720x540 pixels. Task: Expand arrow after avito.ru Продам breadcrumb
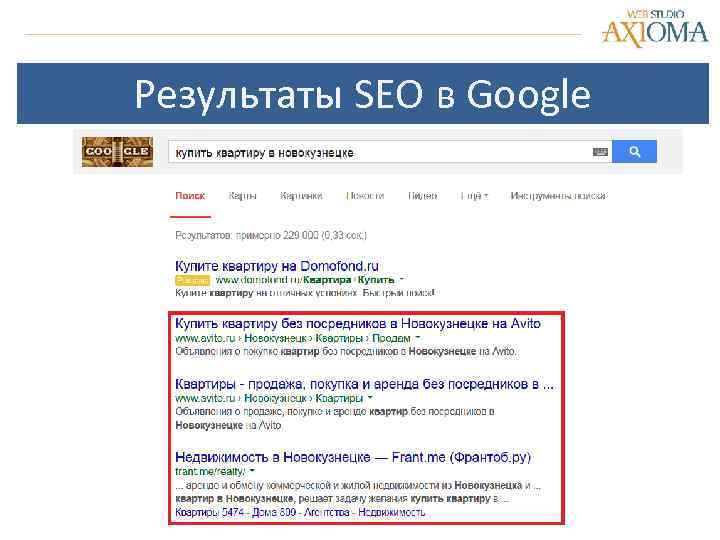pyautogui.click(x=417, y=338)
